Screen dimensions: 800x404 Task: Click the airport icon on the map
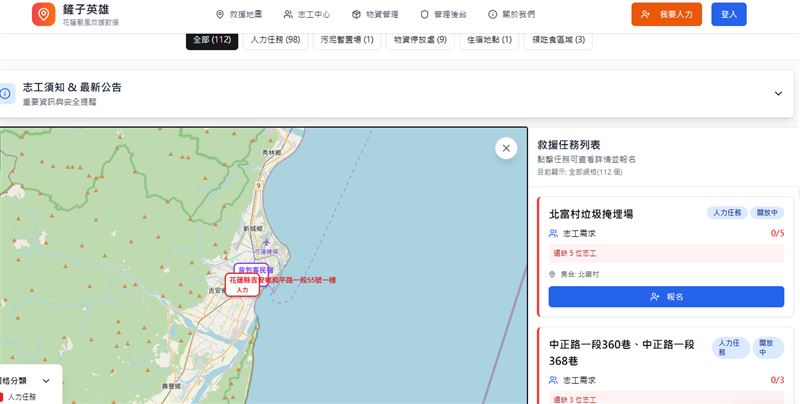tap(266, 242)
